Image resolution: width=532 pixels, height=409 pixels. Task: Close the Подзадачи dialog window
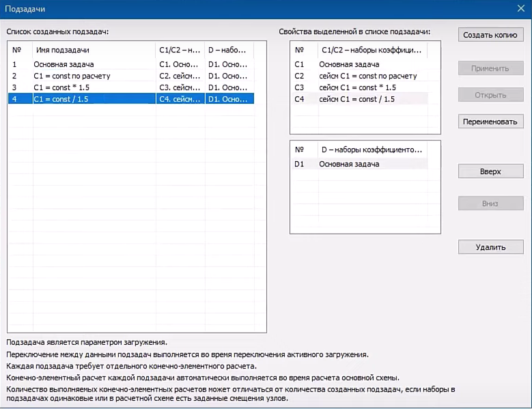(520, 8)
